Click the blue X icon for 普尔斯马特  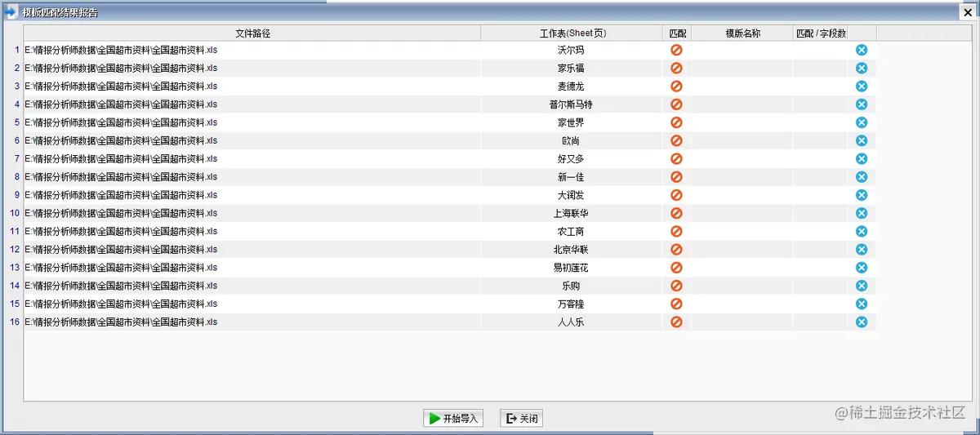pyautogui.click(x=862, y=104)
